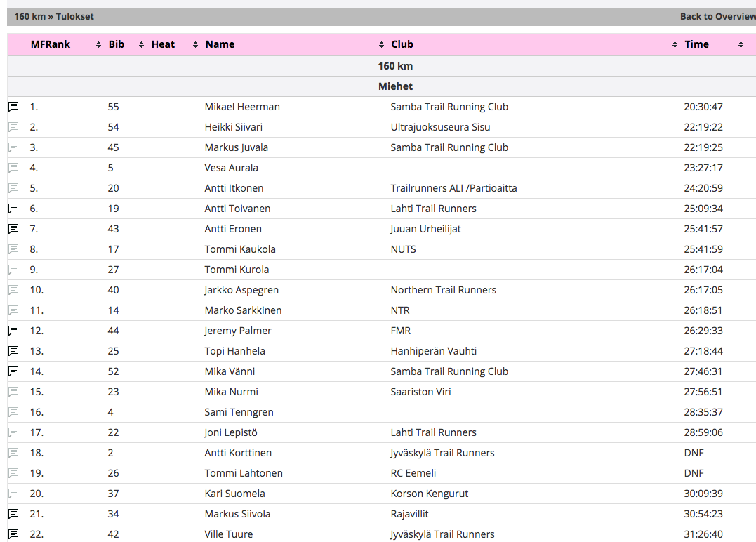756x542 pixels.
Task: Open comment icon for Kari Suomela row
Action: [x=13, y=494]
